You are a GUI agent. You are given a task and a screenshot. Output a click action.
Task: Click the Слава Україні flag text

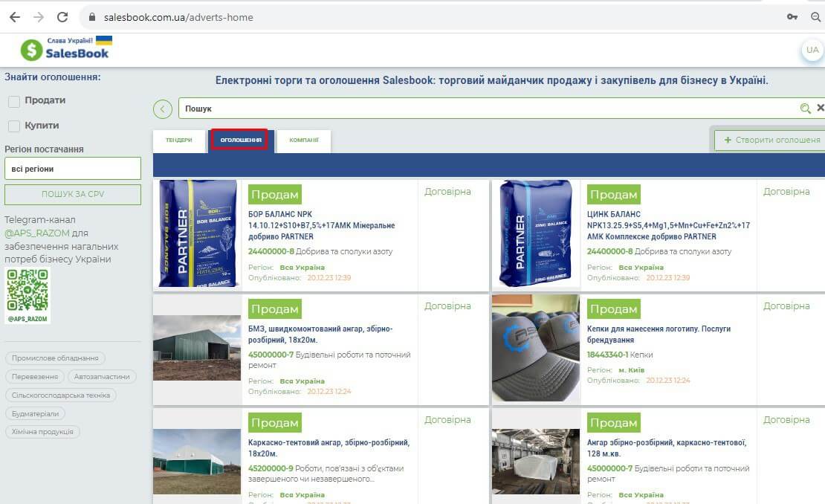coord(70,40)
